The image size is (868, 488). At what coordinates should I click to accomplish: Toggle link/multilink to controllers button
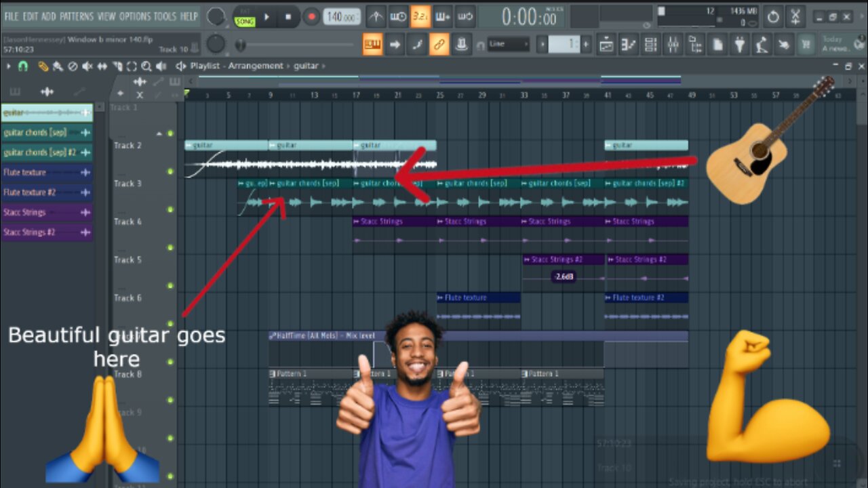(x=439, y=45)
